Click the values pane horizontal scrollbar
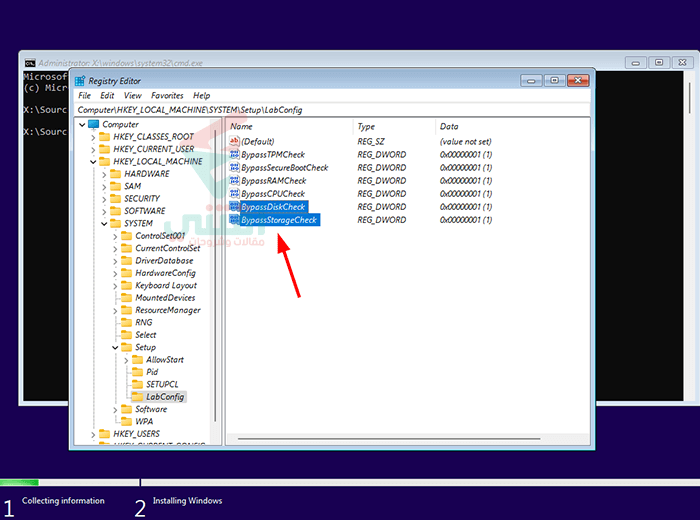This screenshot has width=700, height=520. [389, 439]
